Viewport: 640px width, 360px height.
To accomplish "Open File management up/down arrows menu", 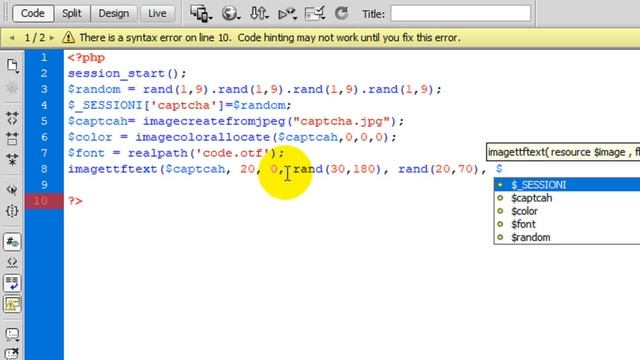I will click(x=259, y=13).
